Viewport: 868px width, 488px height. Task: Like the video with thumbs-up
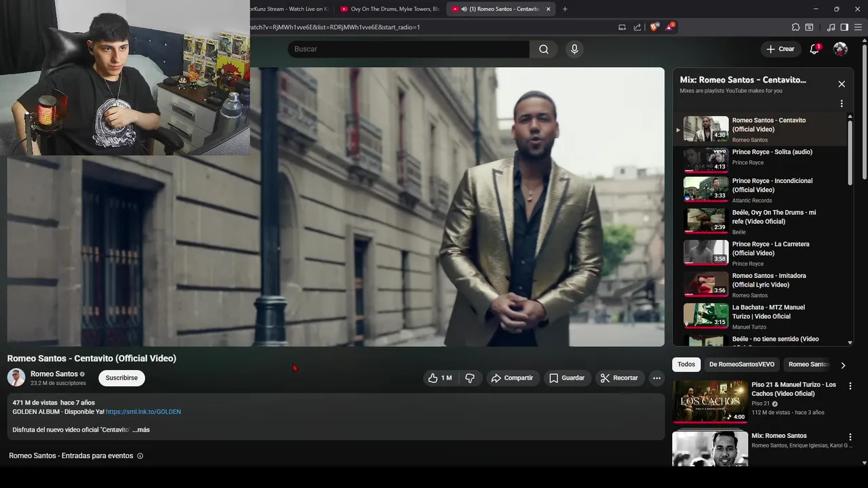pos(440,378)
